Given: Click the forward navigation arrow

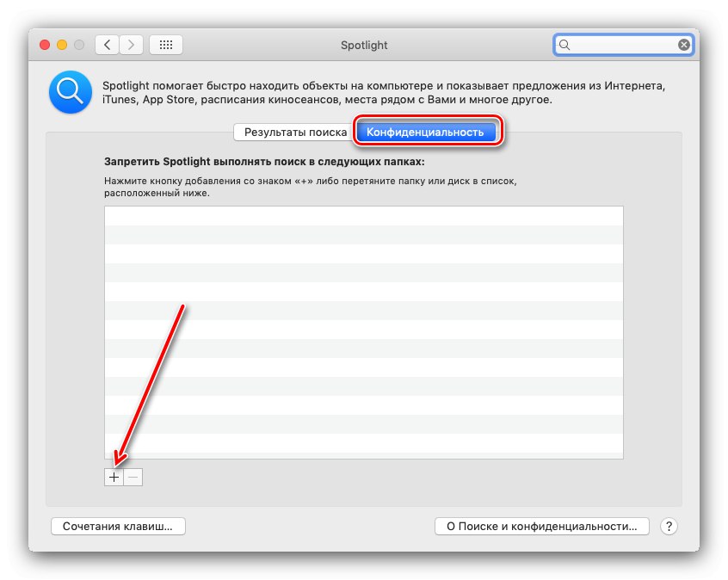Looking at the screenshot, I should click(131, 45).
